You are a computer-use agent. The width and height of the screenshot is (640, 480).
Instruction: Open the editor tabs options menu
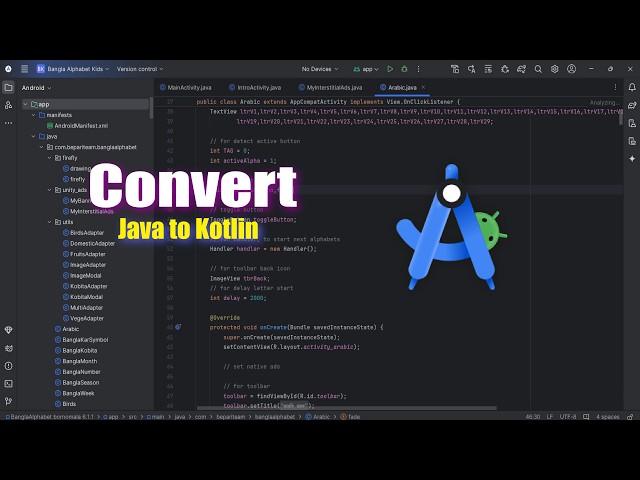point(615,87)
